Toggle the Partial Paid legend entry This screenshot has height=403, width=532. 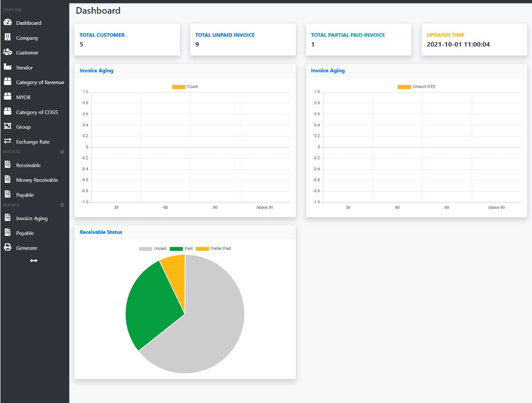click(213, 248)
